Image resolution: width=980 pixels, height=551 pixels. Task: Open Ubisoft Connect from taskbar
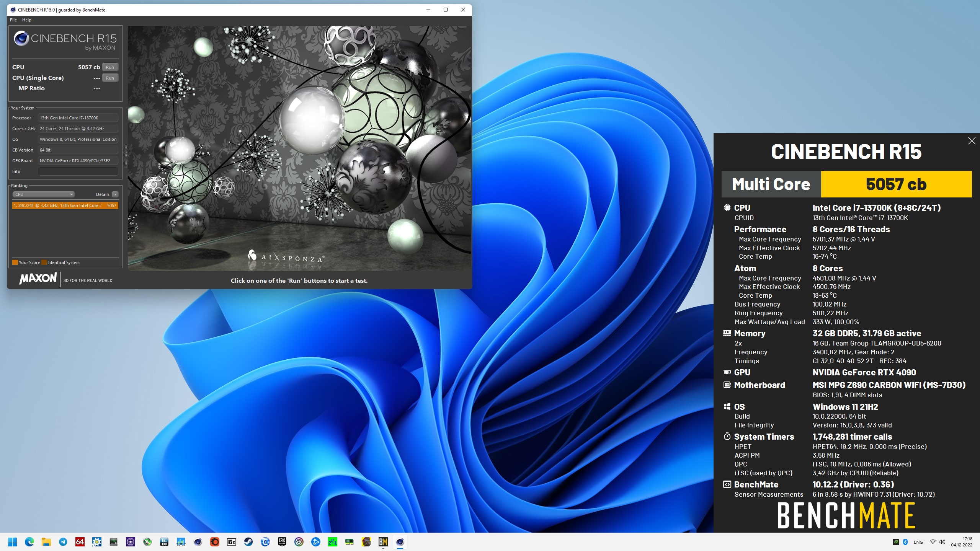pyautogui.click(x=299, y=542)
